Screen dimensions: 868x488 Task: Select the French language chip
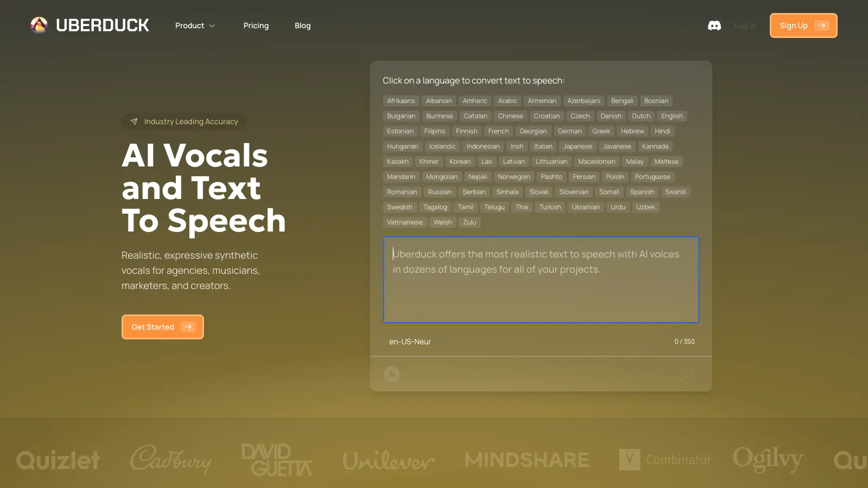498,131
